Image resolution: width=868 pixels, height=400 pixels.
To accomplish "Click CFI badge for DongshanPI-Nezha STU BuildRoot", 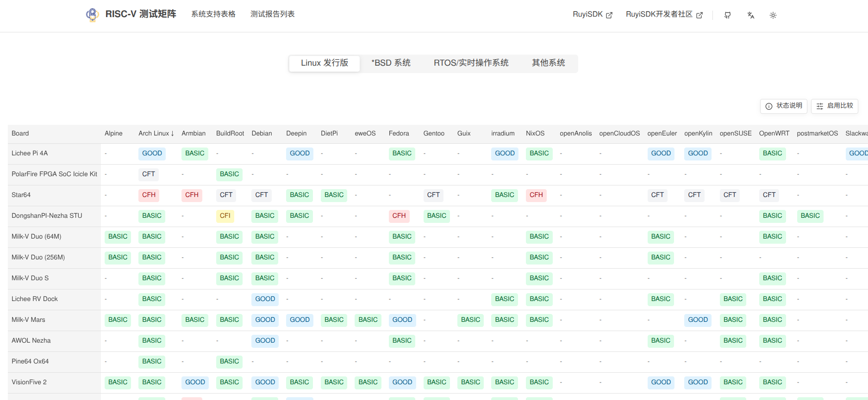I will pyautogui.click(x=225, y=216).
